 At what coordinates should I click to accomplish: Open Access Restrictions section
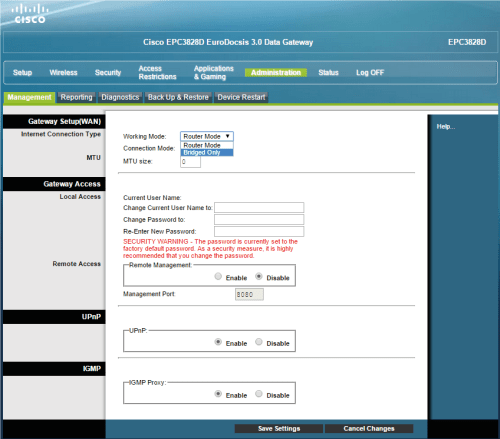tap(157, 72)
